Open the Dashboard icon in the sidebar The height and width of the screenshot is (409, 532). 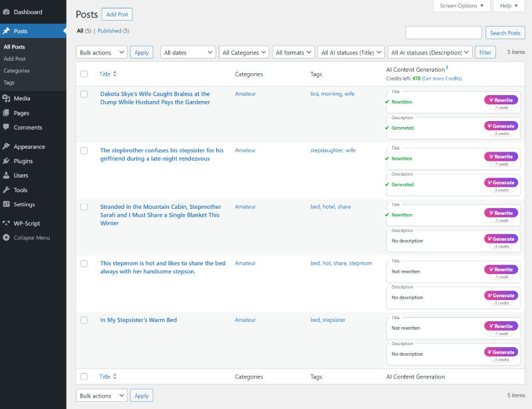tap(7, 12)
